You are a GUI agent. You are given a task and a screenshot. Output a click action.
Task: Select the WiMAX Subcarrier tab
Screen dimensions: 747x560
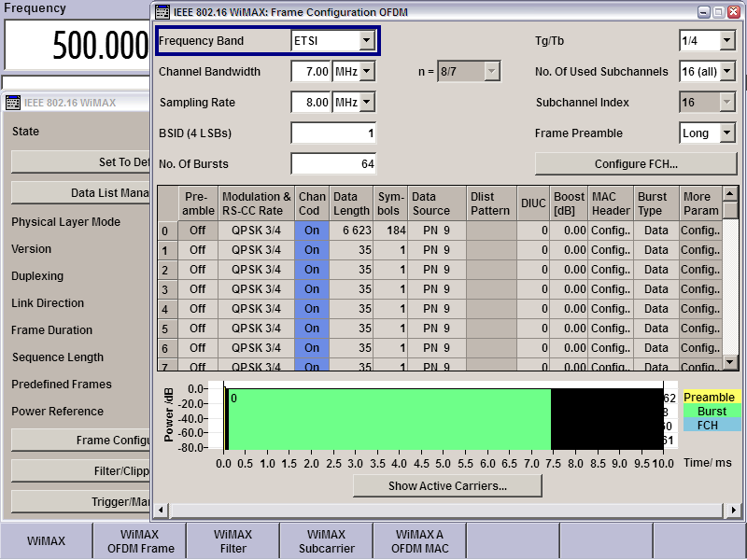click(326, 541)
